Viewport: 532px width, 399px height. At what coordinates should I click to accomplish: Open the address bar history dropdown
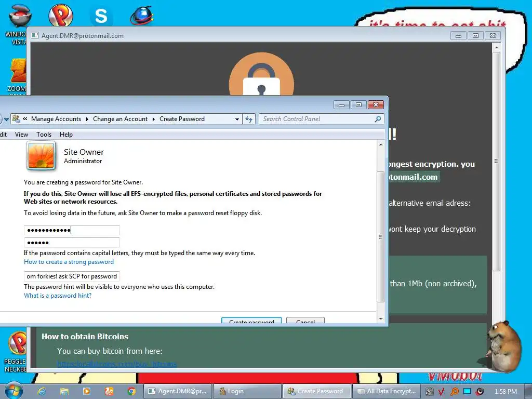237,119
